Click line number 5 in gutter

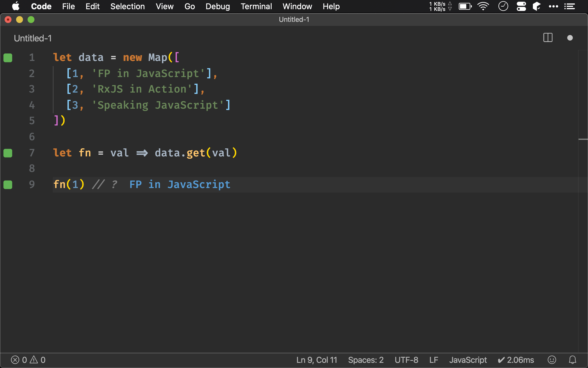click(x=32, y=121)
